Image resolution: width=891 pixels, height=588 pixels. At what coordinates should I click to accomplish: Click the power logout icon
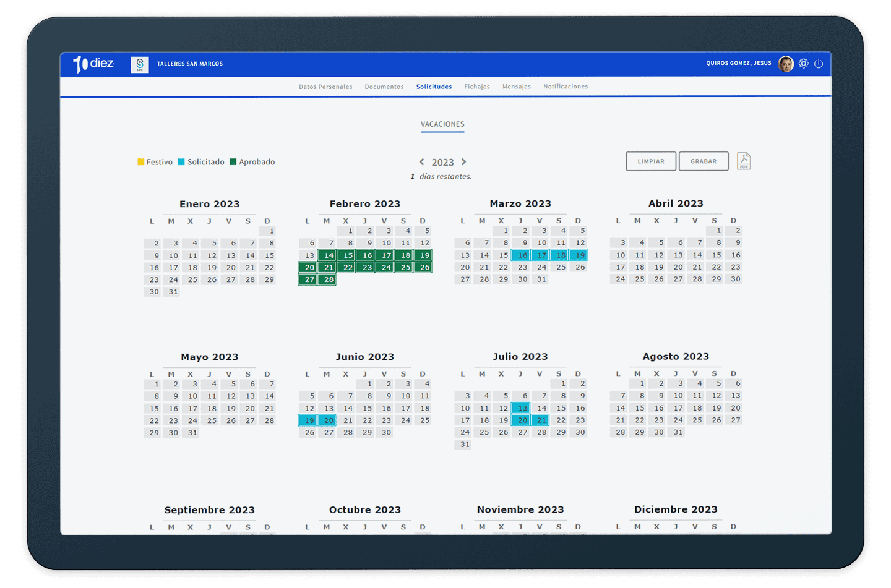pyautogui.click(x=819, y=64)
